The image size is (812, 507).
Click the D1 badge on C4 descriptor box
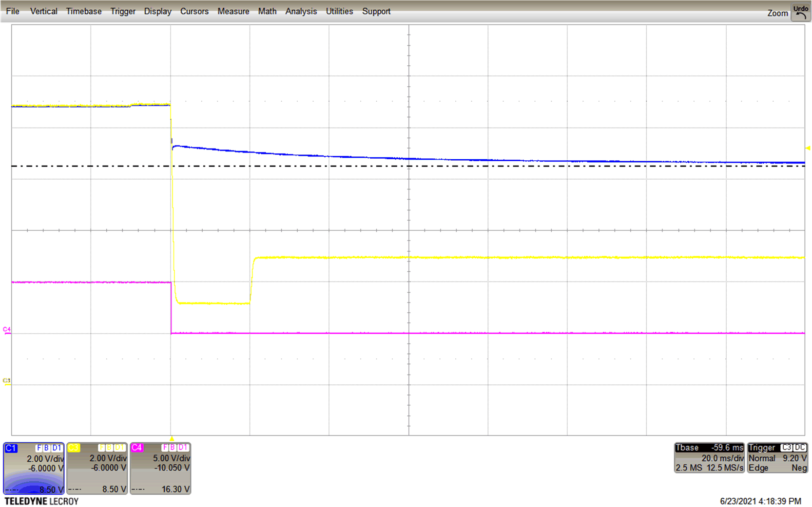(x=182, y=448)
